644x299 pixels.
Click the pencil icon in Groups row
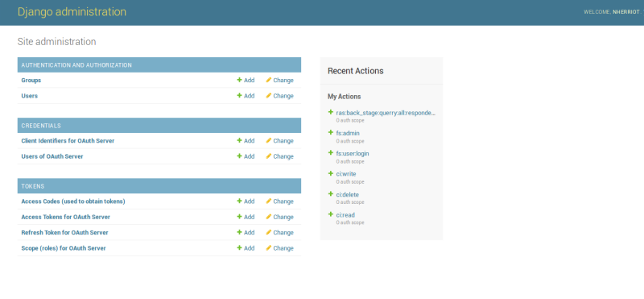269,80
